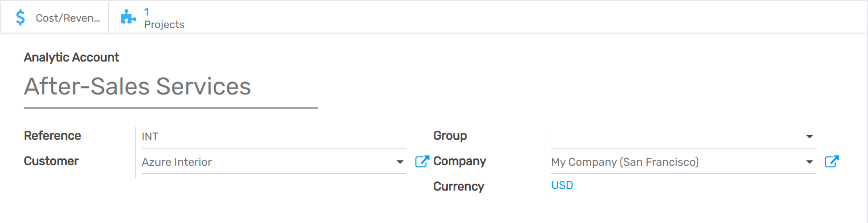Open Customer record via external link icon
Viewport: 868px width, 223px height.
[422, 161]
